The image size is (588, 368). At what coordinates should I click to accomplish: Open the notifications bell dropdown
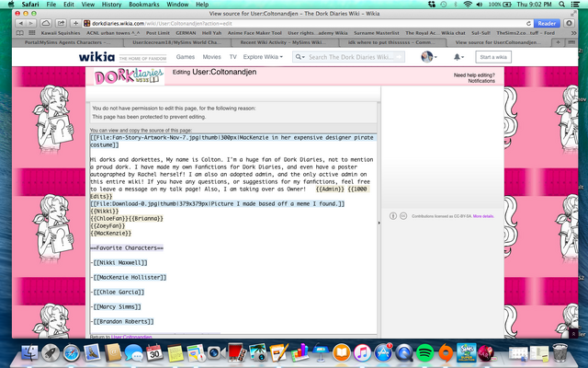point(458,57)
